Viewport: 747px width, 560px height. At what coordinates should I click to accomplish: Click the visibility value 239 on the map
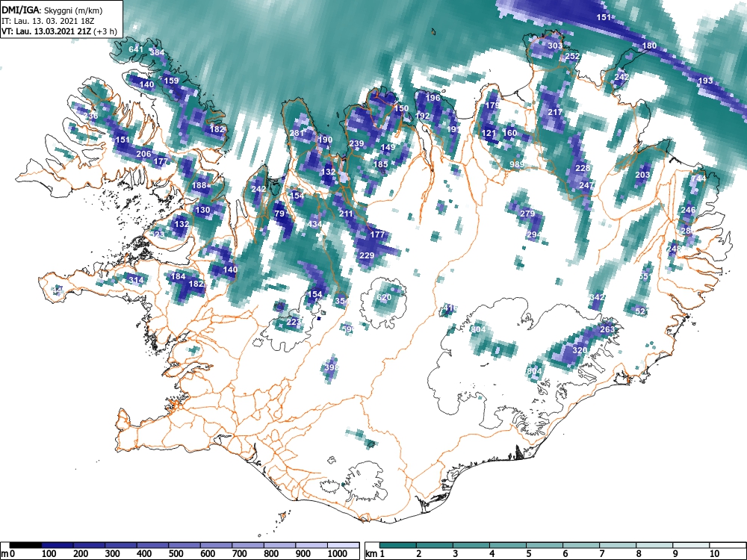[x=356, y=143]
